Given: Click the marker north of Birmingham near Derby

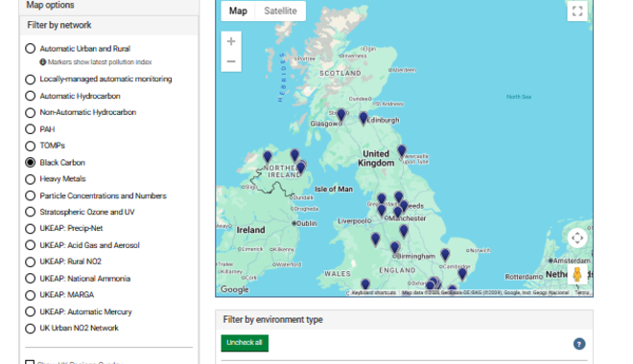Looking at the screenshot, I should click(x=404, y=231).
